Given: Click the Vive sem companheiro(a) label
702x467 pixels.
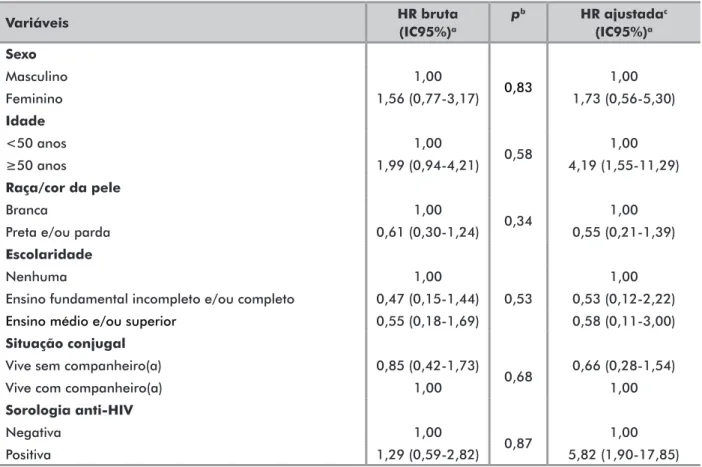Looking at the screenshot, I should click(84, 366).
